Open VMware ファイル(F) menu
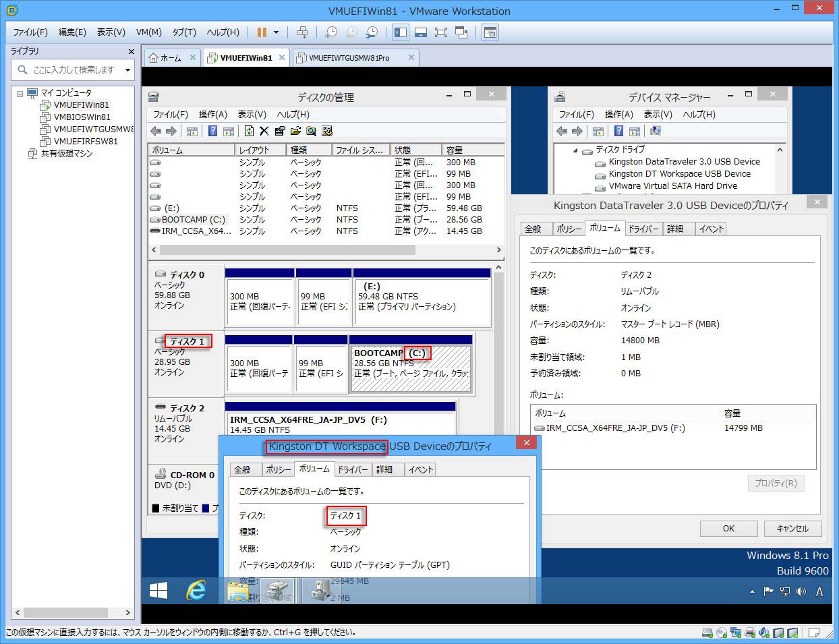 coord(30,32)
